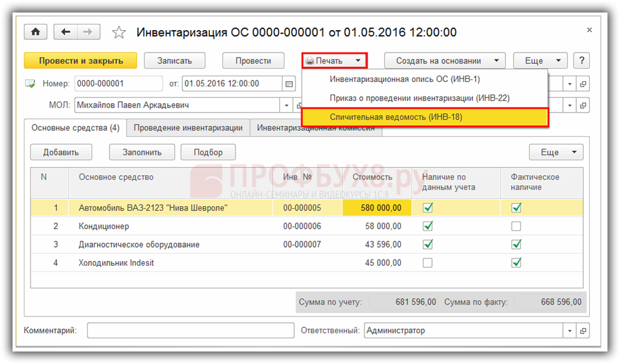
Task: Choose Инвентаризационная опись ОС (ИНВ-1)
Action: tap(405, 79)
